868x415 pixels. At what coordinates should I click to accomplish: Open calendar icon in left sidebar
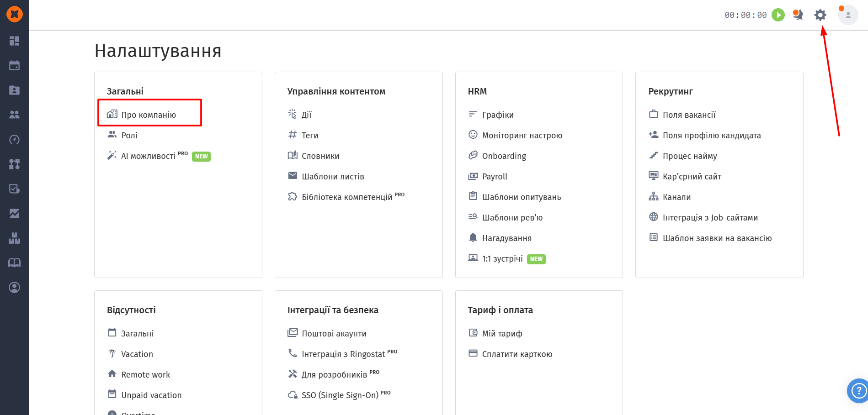point(15,66)
